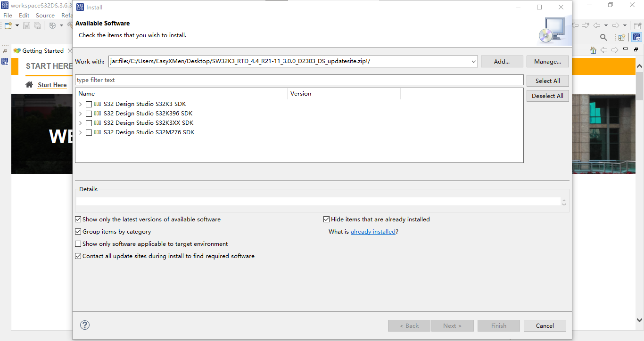Click the build configuration icon in the toolbar
The image size is (644, 341).
(x=53, y=25)
